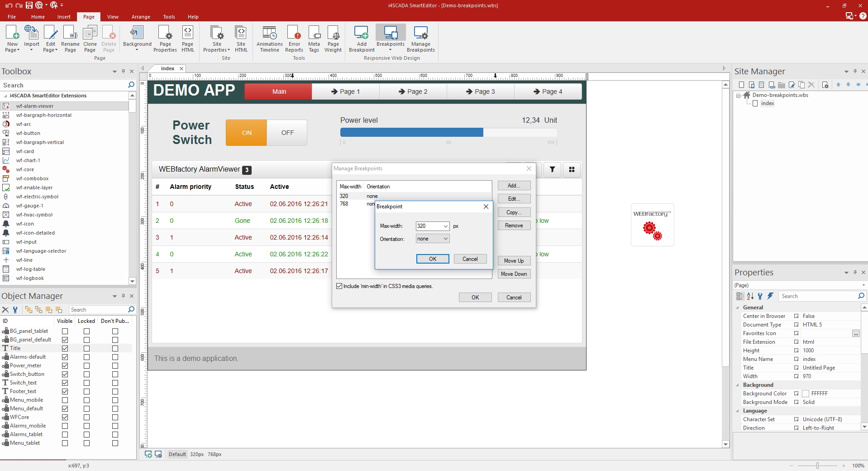Screen dimensions: 868x471
Task: Click the New Page ribbon icon
Action: 12,38
